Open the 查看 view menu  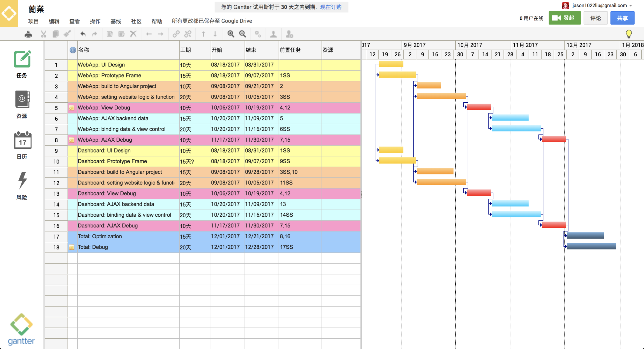point(75,21)
